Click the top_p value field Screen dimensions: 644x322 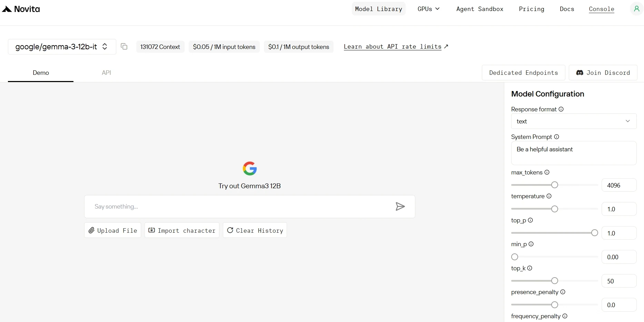(x=619, y=233)
